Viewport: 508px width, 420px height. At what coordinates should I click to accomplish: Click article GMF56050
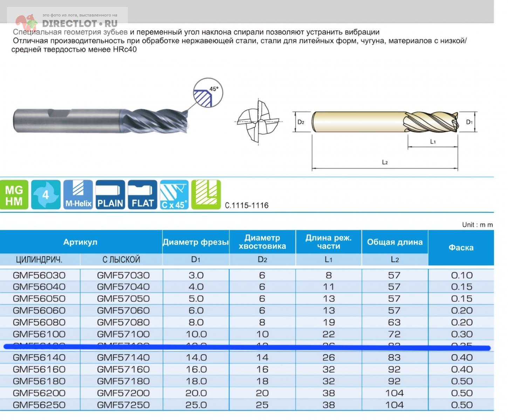[x=39, y=299]
